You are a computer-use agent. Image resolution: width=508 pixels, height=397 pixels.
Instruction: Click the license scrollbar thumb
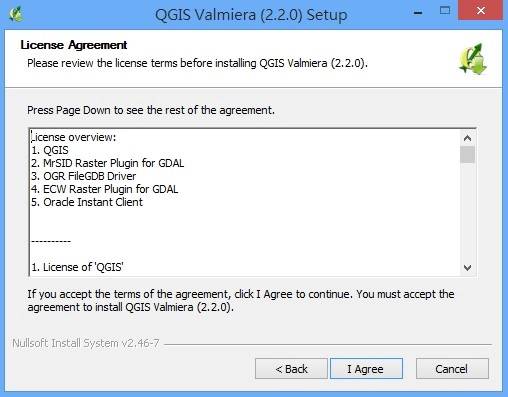point(467,155)
